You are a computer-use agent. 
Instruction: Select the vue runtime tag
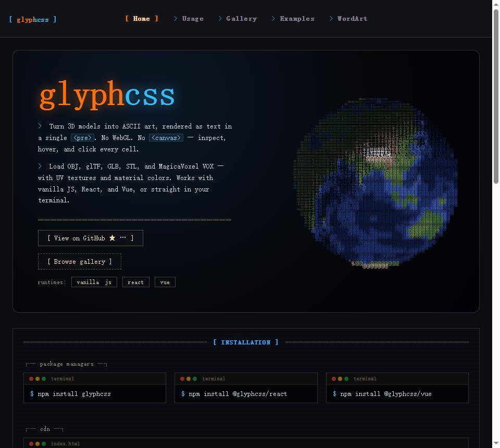(x=165, y=282)
